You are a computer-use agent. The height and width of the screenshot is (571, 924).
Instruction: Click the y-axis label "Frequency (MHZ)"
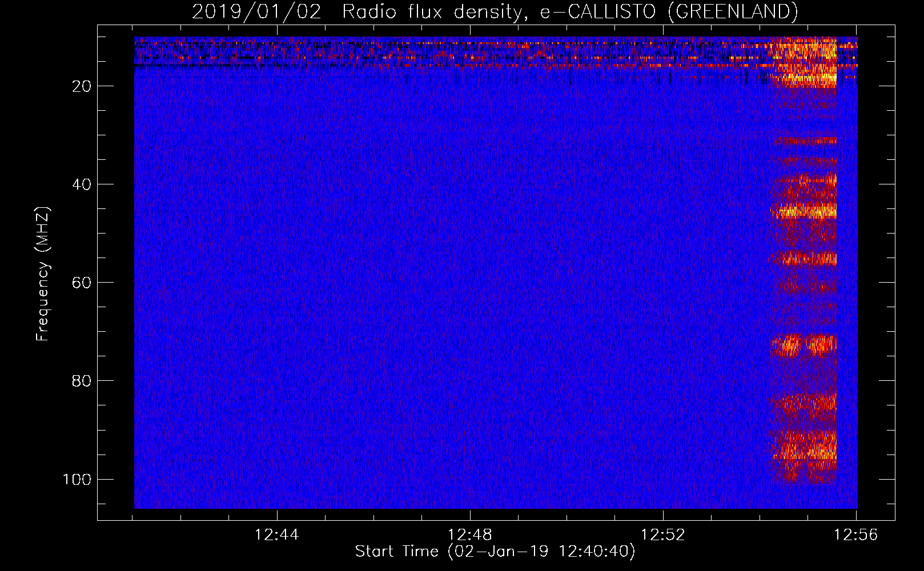pyautogui.click(x=43, y=274)
